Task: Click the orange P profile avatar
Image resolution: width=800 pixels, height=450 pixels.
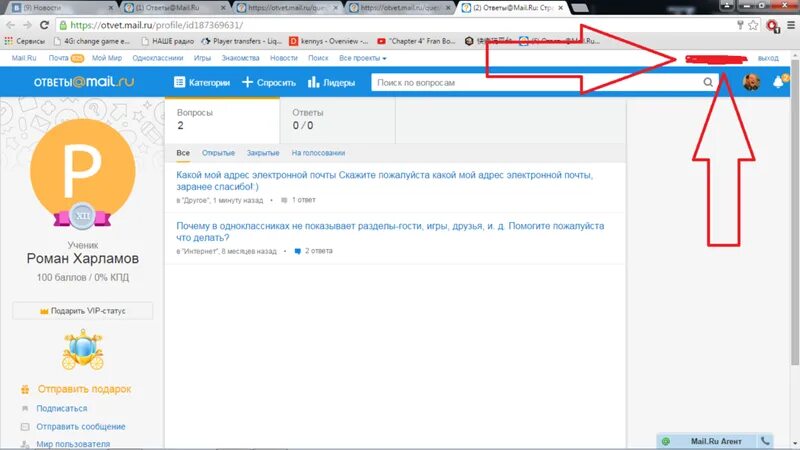Action: click(x=83, y=171)
